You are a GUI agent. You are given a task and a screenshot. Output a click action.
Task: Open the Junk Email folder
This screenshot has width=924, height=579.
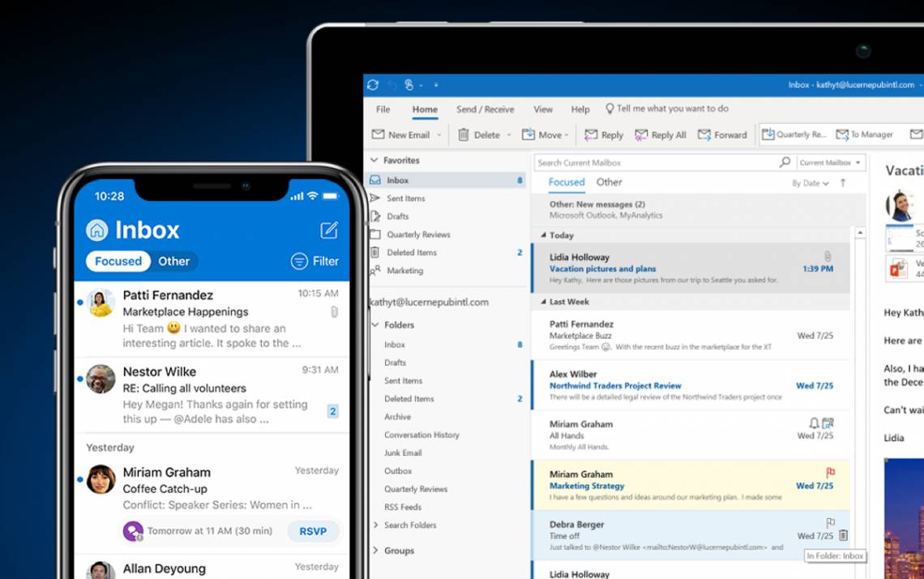tap(403, 452)
